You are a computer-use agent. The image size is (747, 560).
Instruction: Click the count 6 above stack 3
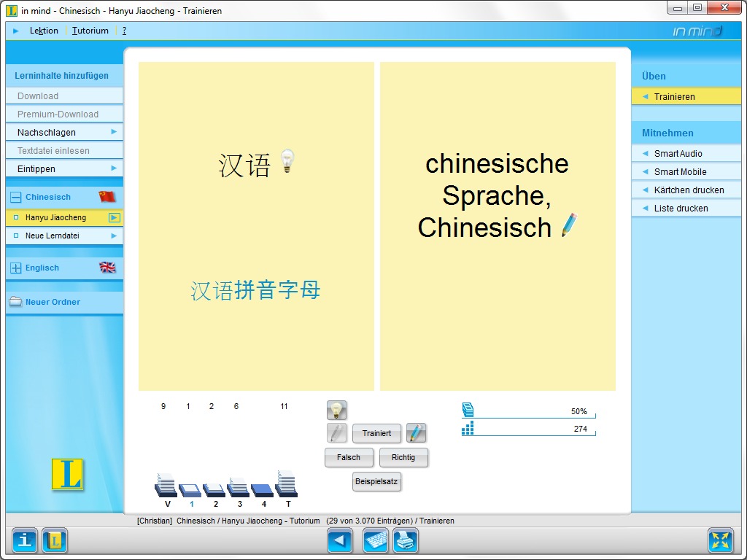236,406
